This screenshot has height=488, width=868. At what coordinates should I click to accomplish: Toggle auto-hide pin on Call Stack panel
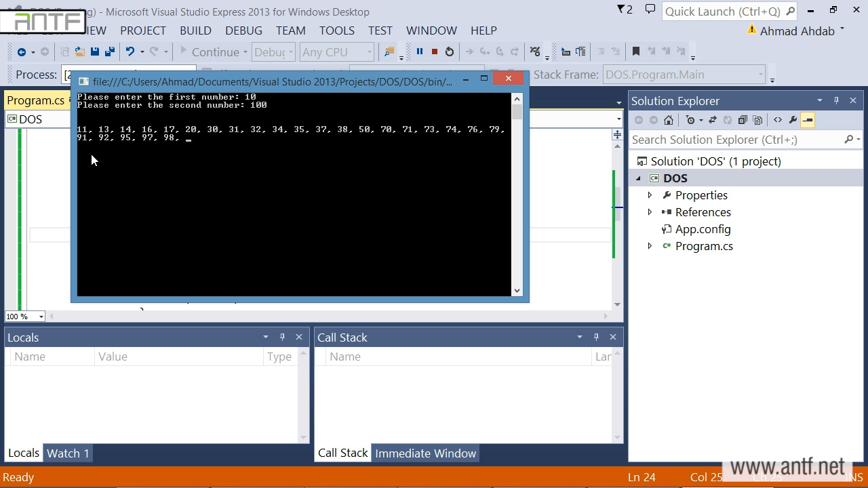[596, 337]
